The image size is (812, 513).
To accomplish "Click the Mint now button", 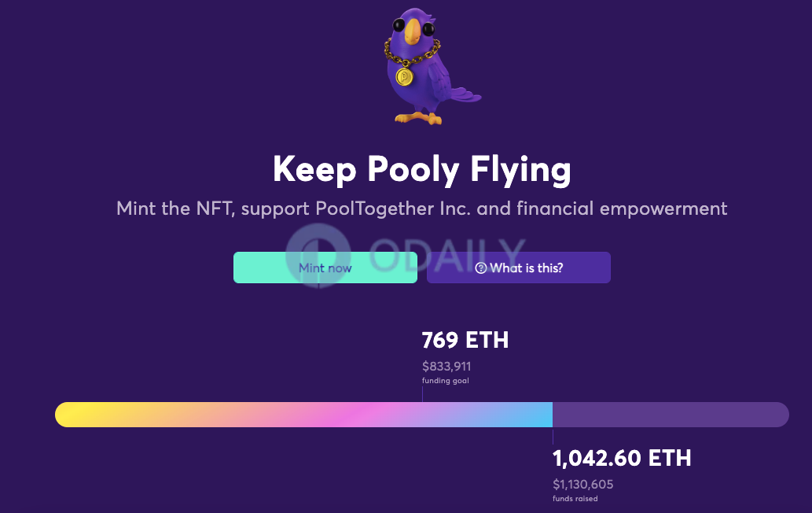I will tap(325, 268).
